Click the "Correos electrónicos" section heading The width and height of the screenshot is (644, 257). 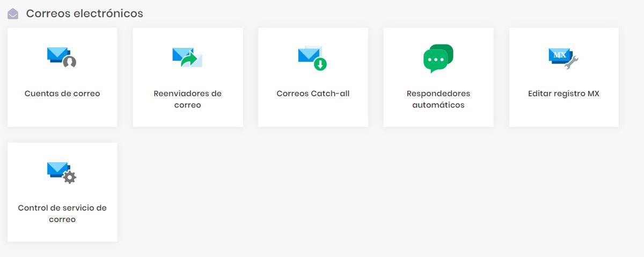(x=85, y=13)
